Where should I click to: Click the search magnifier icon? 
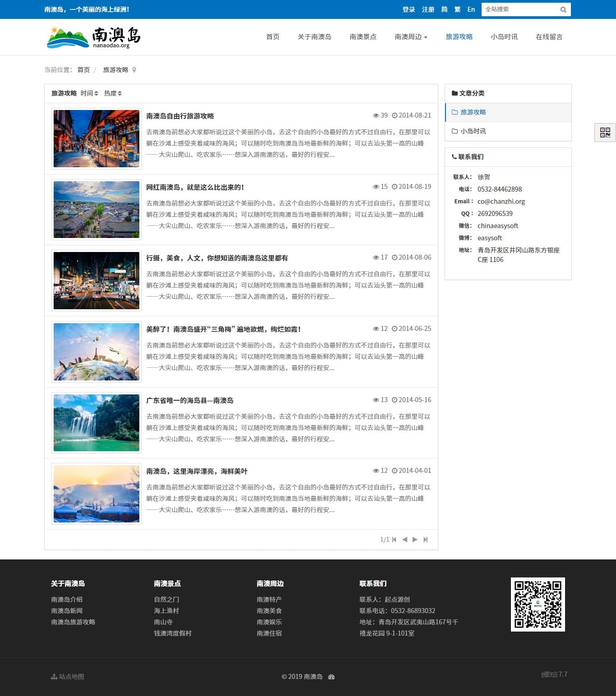(563, 9)
